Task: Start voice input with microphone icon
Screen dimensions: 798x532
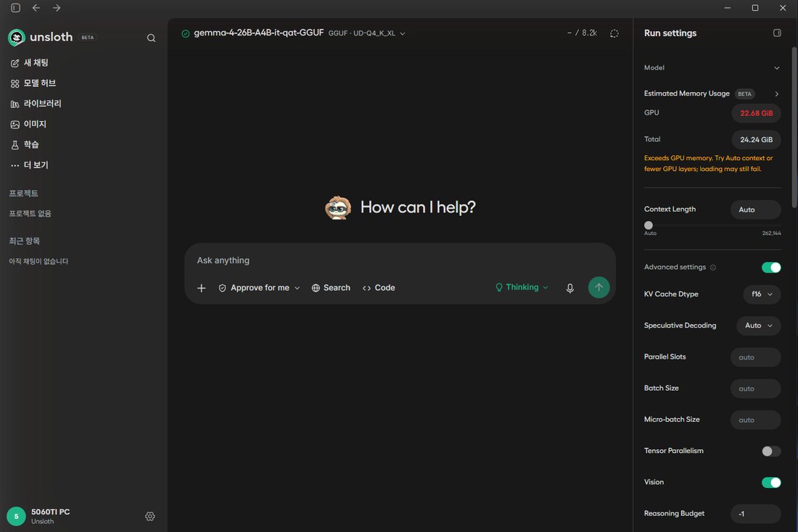Action: pyautogui.click(x=570, y=288)
